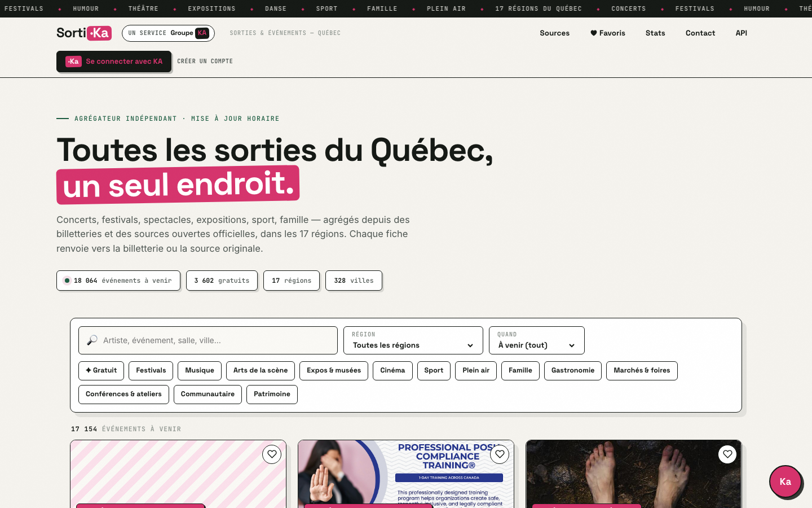The image size is (812, 508).
Task: Open the floating Ka chat button
Action: tap(785, 481)
